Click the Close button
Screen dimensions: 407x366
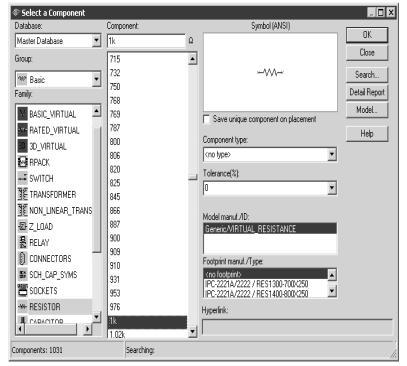pyautogui.click(x=367, y=52)
